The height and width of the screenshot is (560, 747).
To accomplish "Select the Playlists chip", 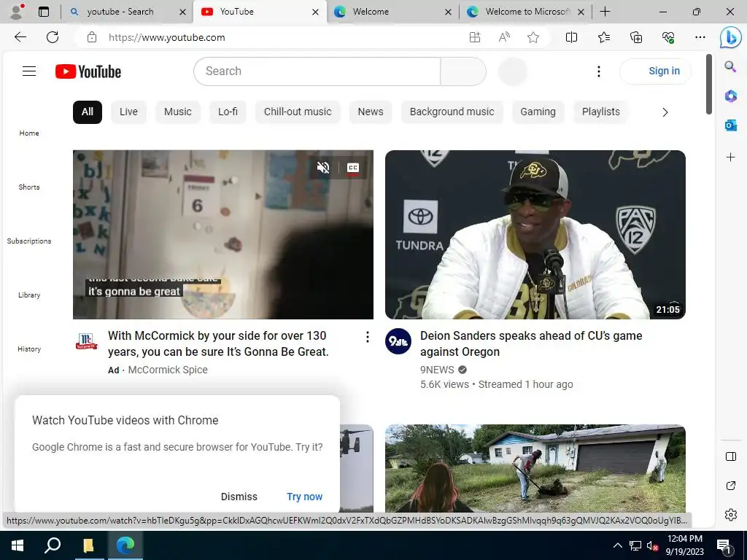I will [601, 112].
